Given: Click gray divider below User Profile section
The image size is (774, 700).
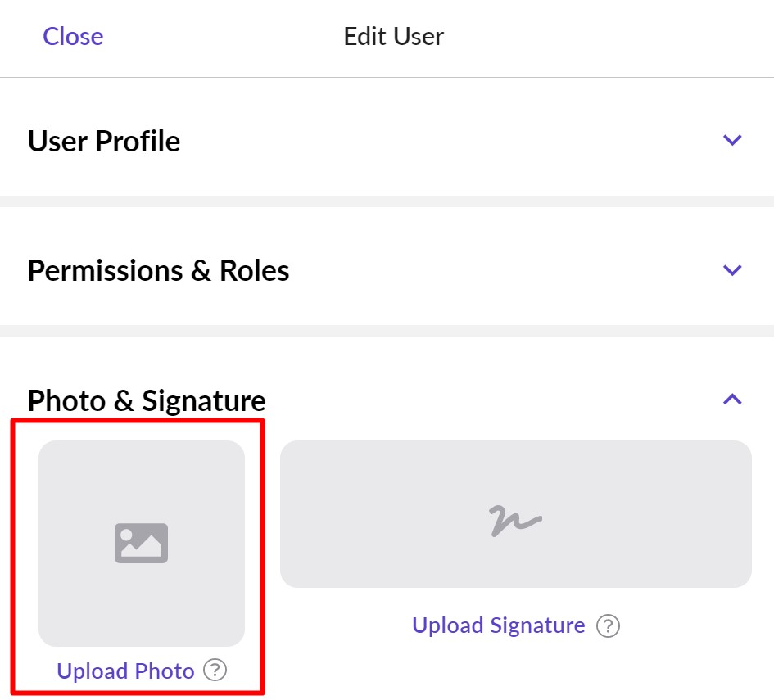Looking at the screenshot, I should [x=387, y=201].
